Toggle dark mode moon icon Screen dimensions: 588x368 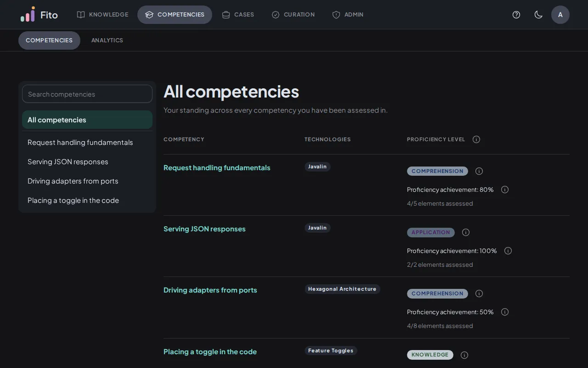pos(538,15)
